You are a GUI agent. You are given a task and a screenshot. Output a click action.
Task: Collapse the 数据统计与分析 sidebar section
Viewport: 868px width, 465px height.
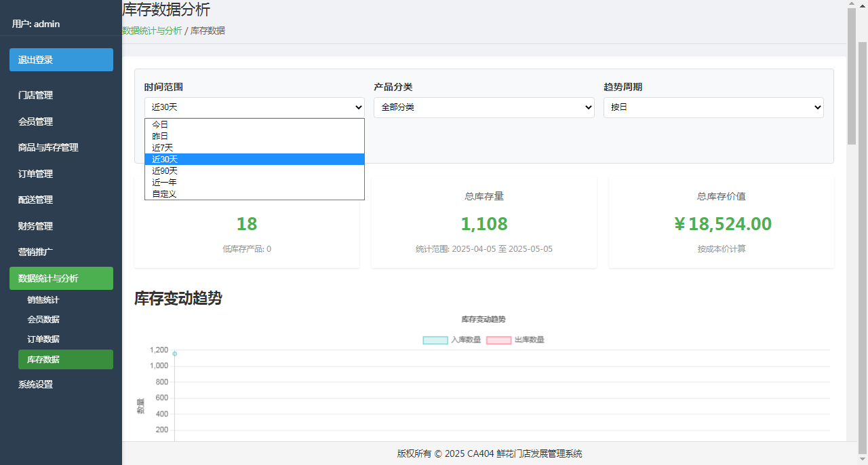point(61,278)
